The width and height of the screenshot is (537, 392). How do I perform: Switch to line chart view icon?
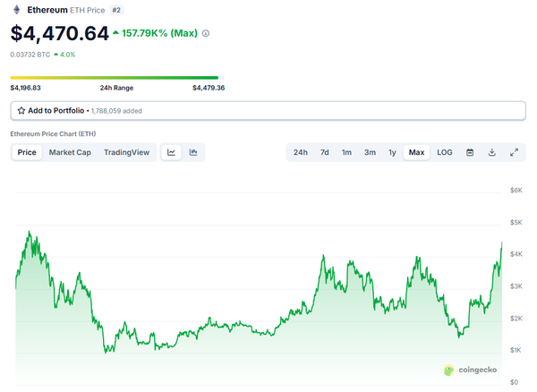[x=171, y=152]
